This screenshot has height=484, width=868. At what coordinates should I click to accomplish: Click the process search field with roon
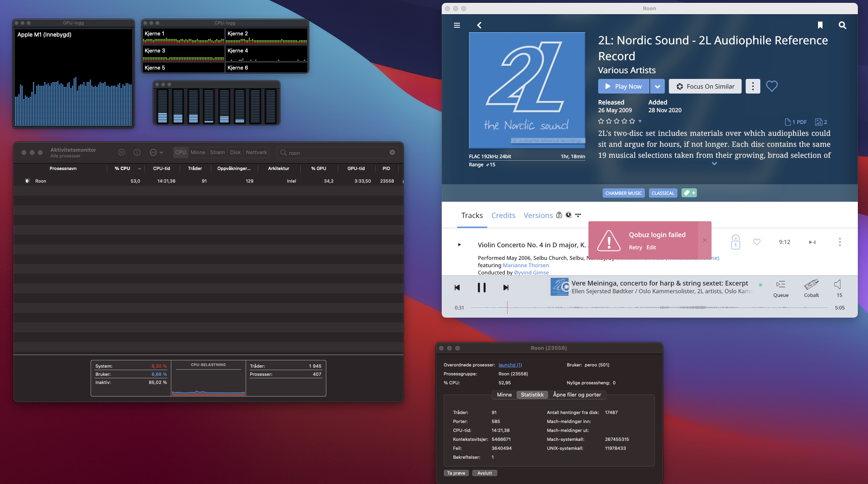tap(337, 153)
